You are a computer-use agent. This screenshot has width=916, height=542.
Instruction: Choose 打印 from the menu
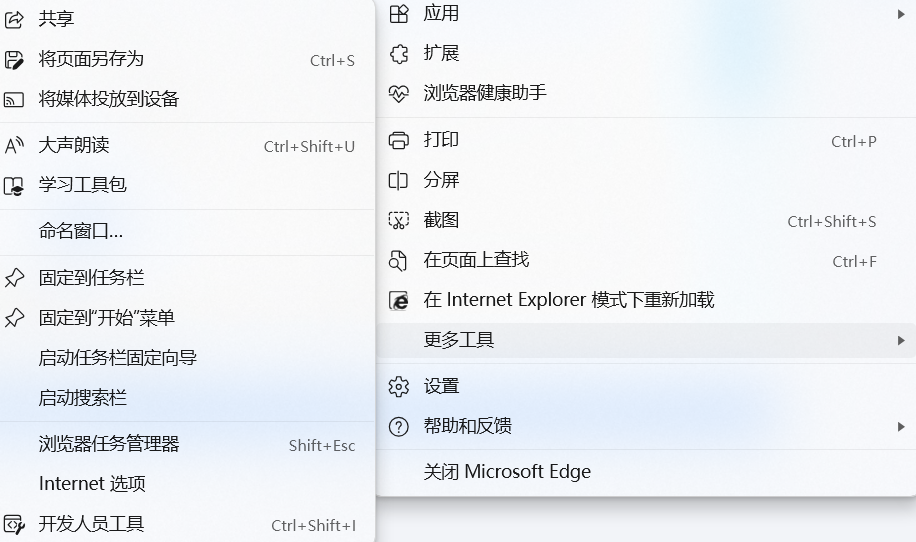[646, 140]
